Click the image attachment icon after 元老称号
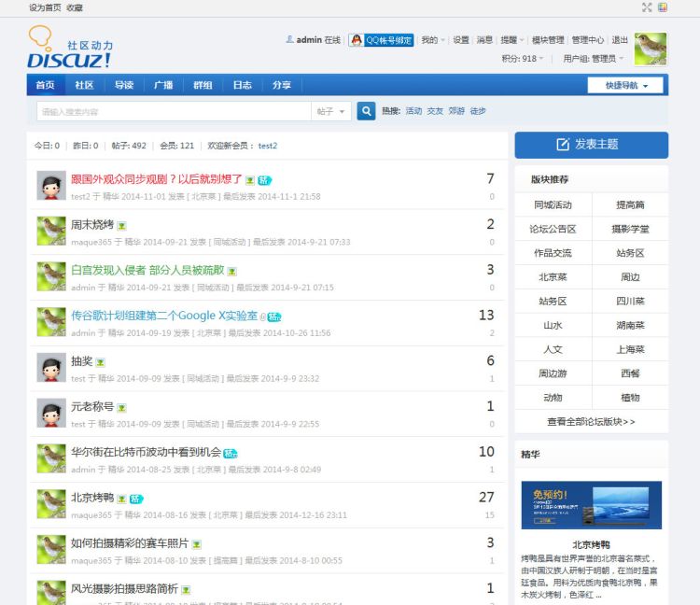This screenshot has height=605, width=700. point(121,408)
